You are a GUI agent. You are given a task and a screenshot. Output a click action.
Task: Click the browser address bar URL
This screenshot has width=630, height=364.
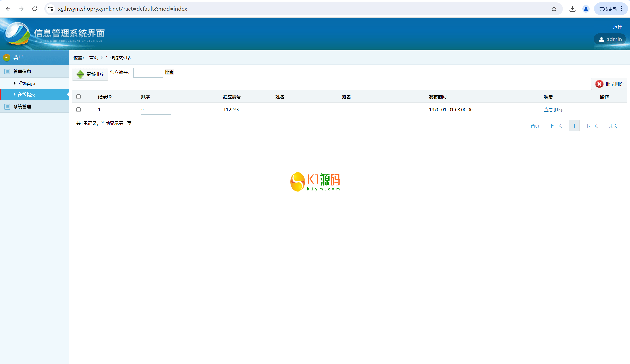[122, 9]
